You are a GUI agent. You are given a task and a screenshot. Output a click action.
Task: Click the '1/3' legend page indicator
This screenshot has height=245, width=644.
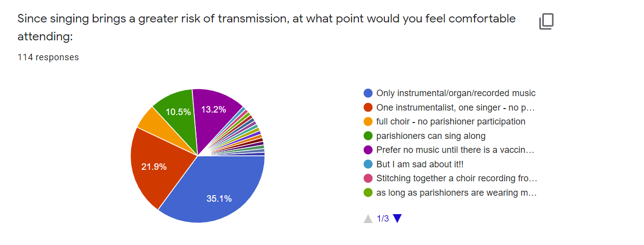(x=383, y=219)
